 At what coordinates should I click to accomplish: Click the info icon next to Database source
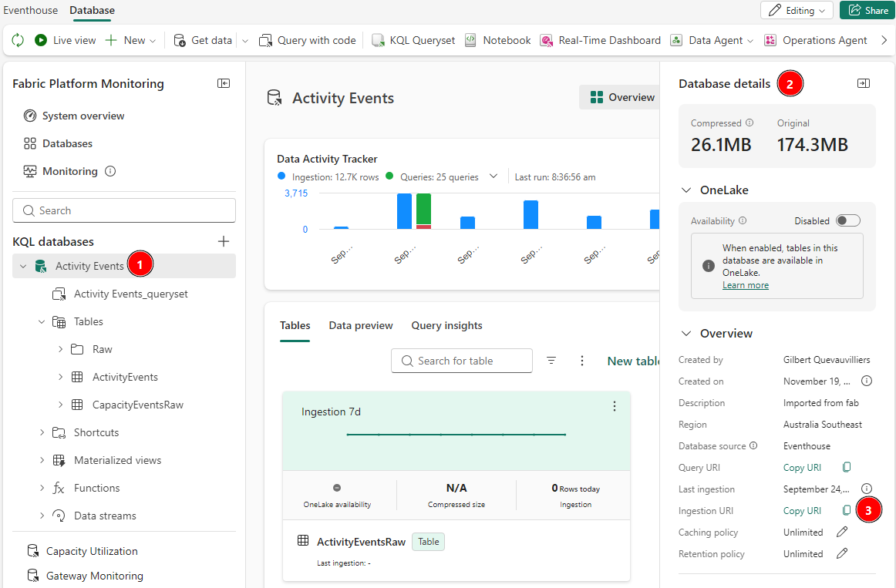coord(753,445)
